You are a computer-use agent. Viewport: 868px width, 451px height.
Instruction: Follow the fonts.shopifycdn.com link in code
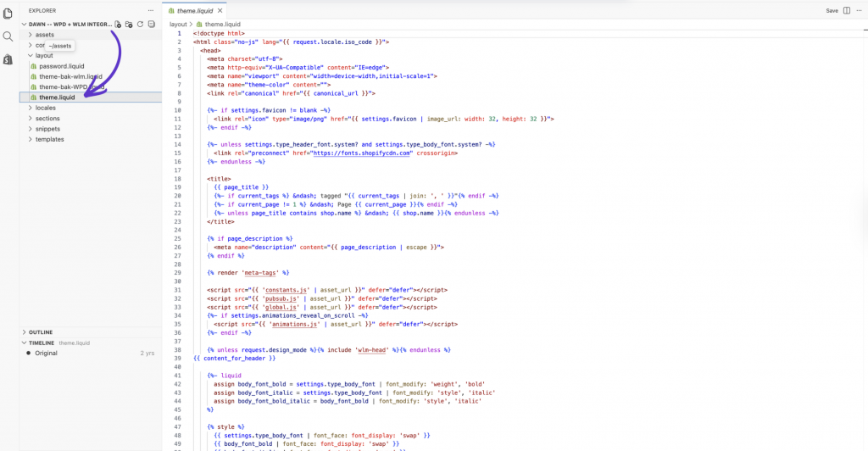pyautogui.click(x=362, y=153)
